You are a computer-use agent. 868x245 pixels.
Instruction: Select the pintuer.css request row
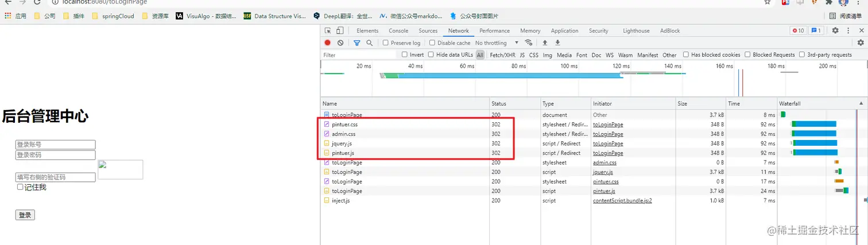pyautogui.click(x=594, y=124)
